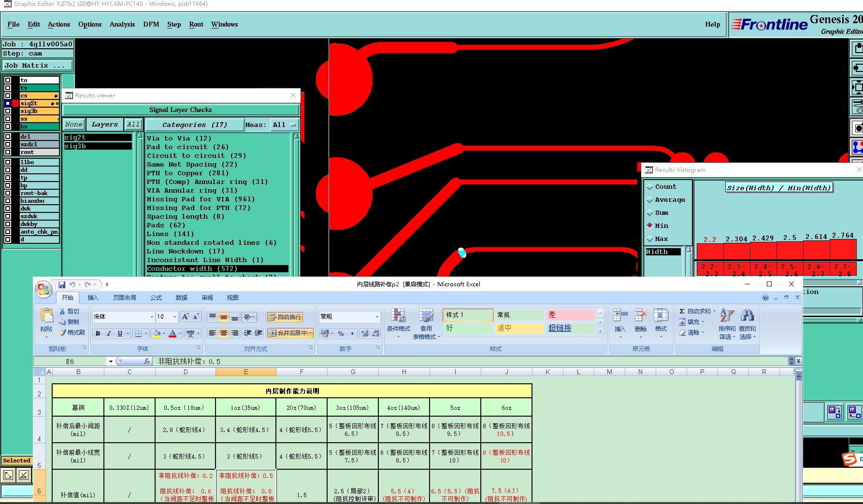Toggle Underline formatting in Excel
Viewport: 863px width, 504px height.
[x=120, y=334]
